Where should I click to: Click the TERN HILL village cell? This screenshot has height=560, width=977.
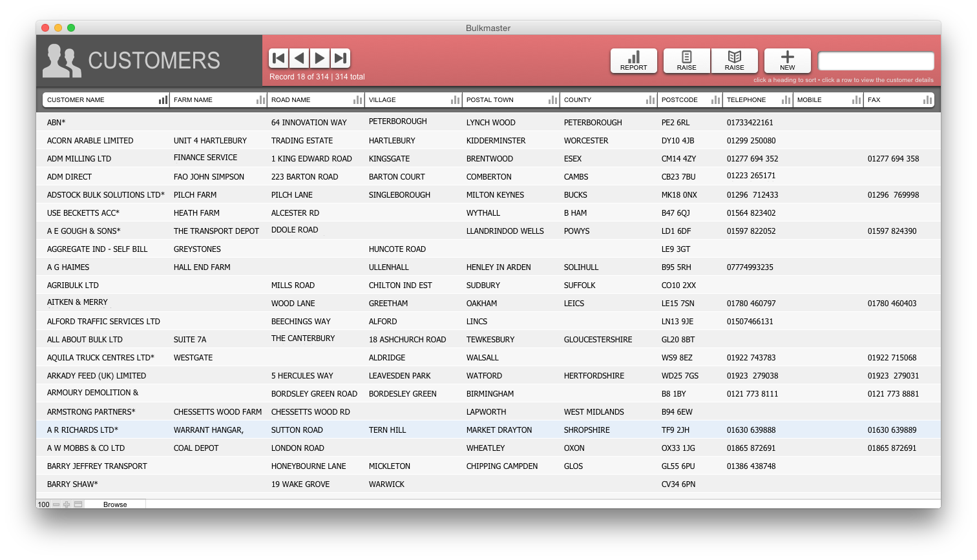pos(387,430)
